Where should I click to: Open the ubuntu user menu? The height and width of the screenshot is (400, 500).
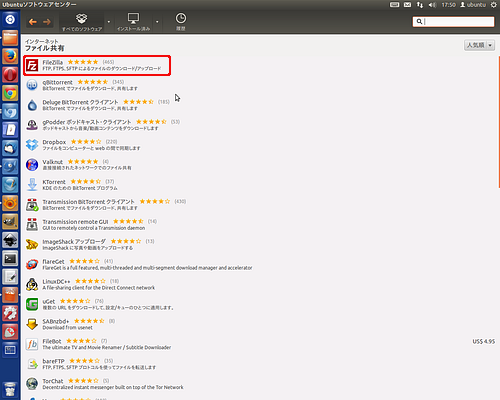[x=473, y=5]
